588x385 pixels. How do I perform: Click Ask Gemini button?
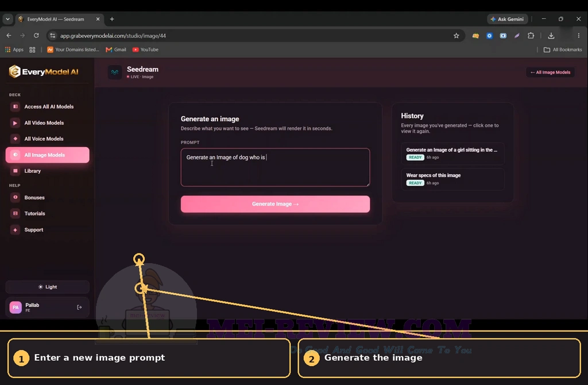pyautogui.click(x=507, y=19)
